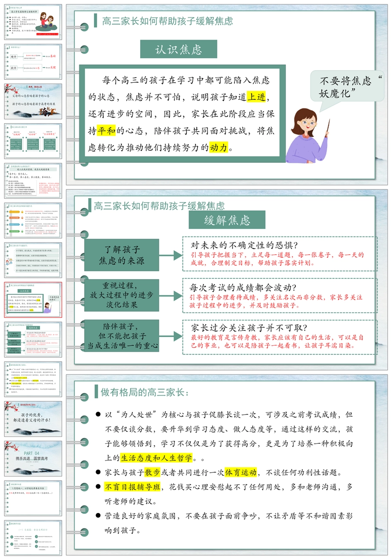
Task: Select the 了解孩子焦虑的来源 green box
Action: [x=122, y=256]
